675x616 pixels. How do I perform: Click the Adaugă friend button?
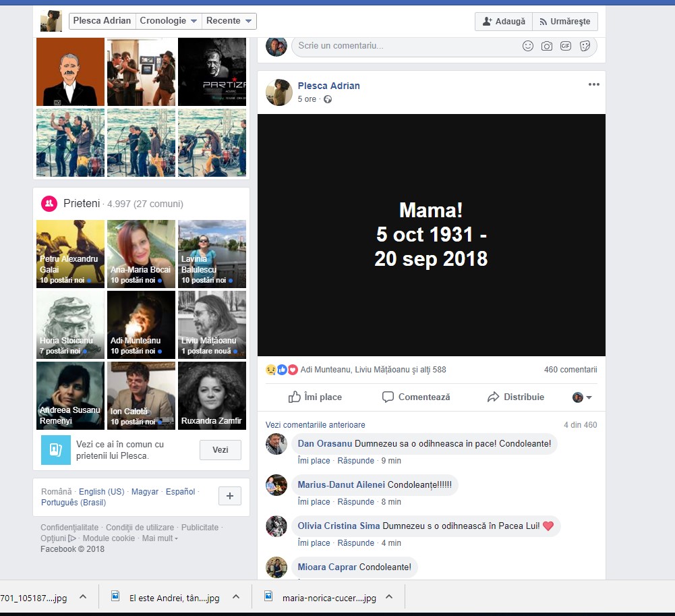[504, 22]
